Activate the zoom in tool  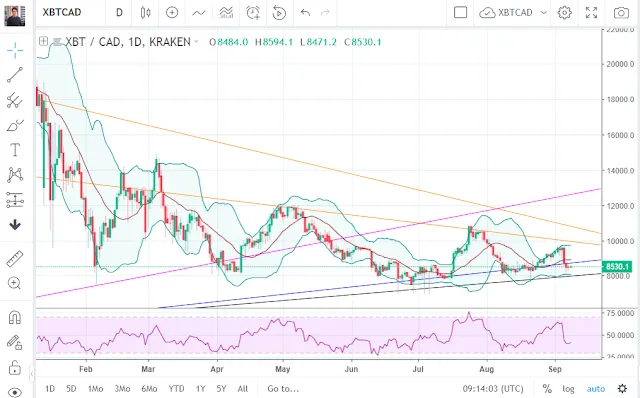click(x=15, y=283)
